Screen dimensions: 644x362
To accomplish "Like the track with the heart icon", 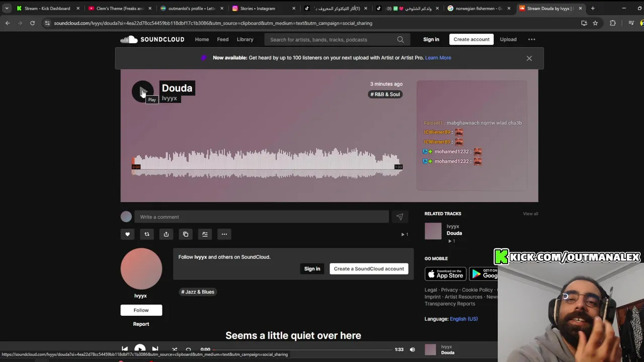I will click(x=127, y=234).
